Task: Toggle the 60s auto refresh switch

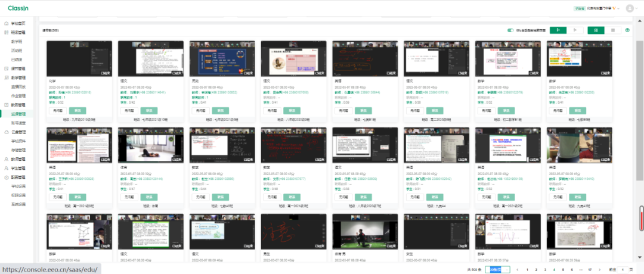Action: [x=510, y=30]
